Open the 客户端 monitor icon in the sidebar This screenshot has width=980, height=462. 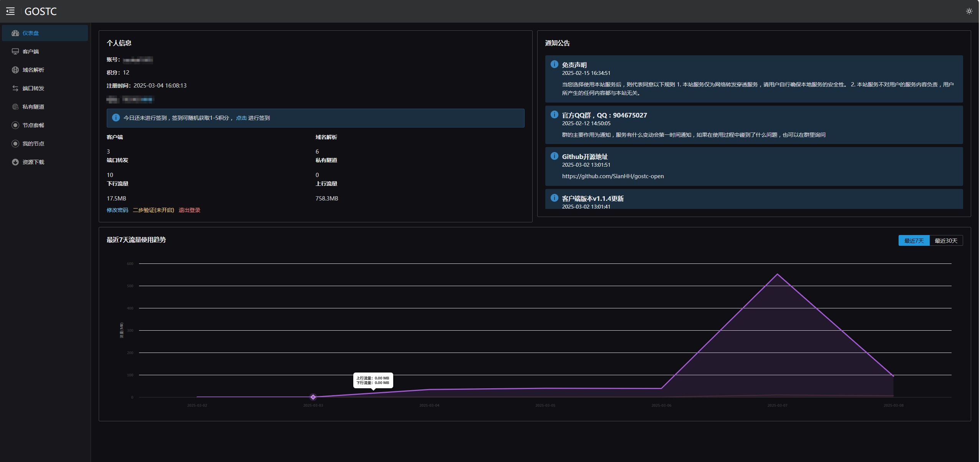(15, 51)
